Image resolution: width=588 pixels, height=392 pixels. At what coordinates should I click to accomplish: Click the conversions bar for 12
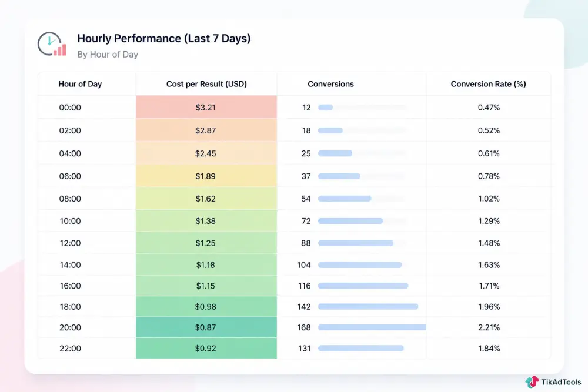click(x=326, y=108)
